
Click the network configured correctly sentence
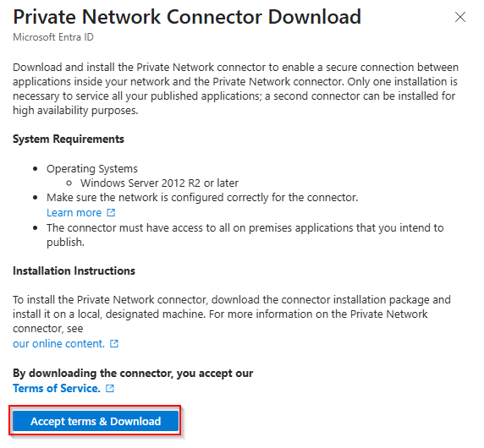[x=202, y=197]
